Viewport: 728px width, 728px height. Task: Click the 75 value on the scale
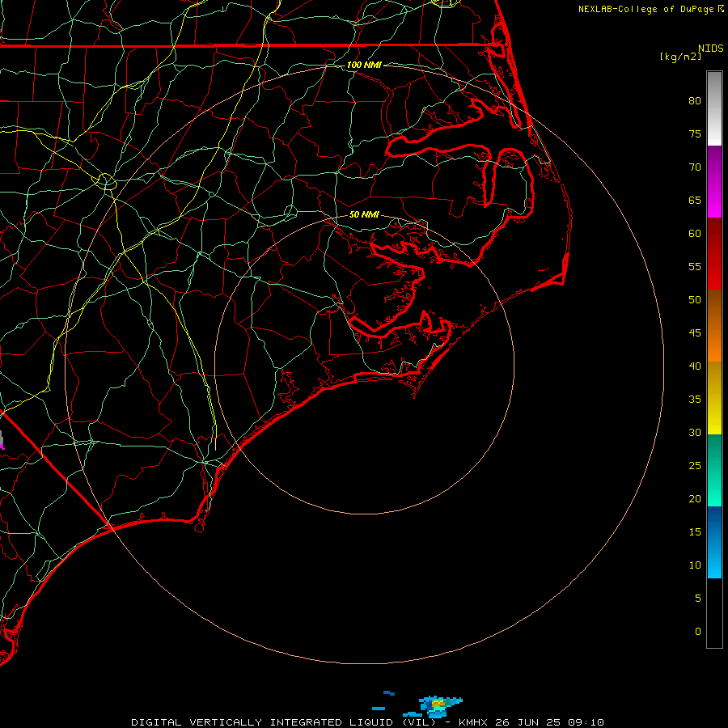[695, 133]
